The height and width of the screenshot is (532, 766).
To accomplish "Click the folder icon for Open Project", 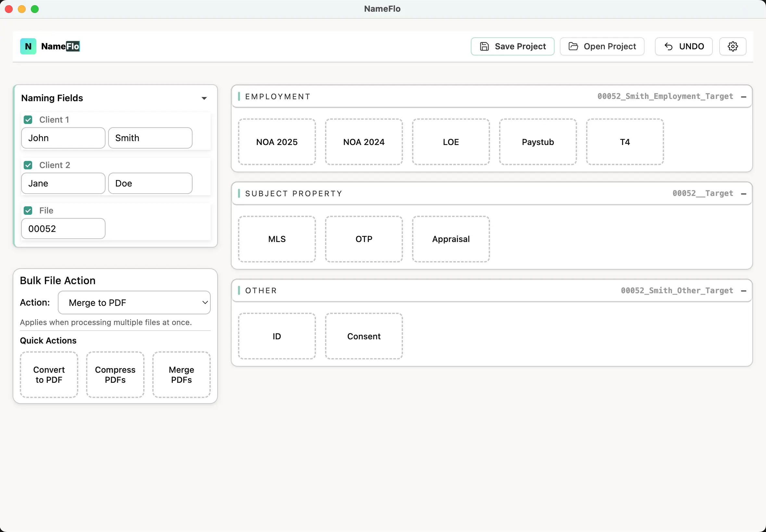I will coord(573,46).
